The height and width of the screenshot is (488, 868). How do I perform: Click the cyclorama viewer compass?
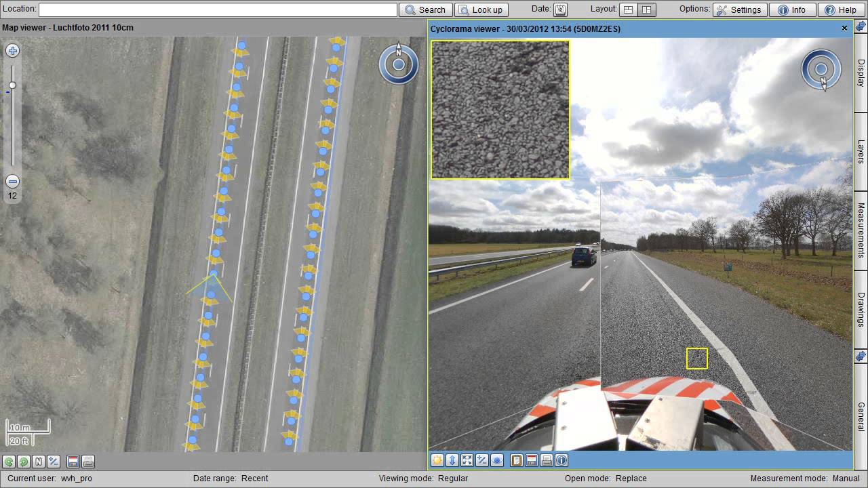pyautogui.click(x=821, y=69)
